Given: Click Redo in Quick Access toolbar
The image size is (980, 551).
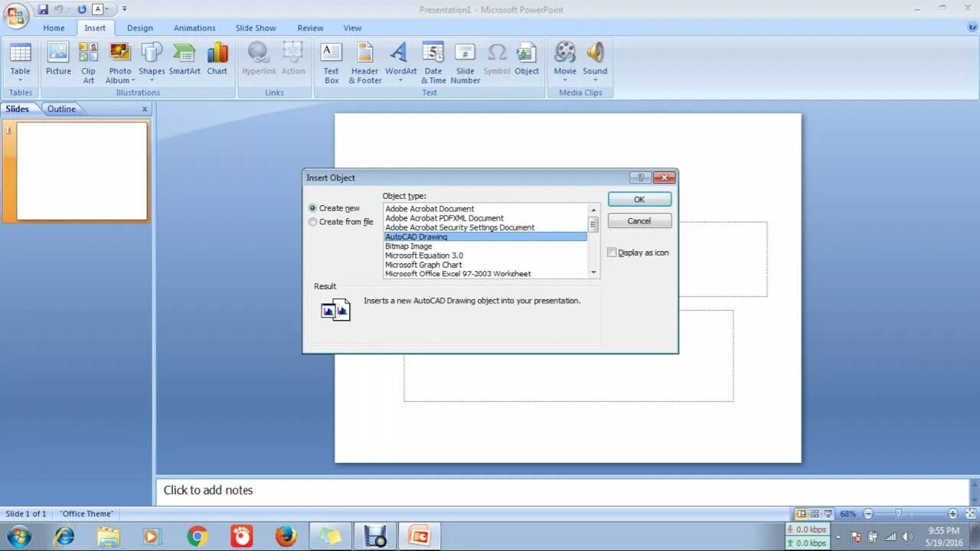Looking at the screenshot, I should [82, 9].
